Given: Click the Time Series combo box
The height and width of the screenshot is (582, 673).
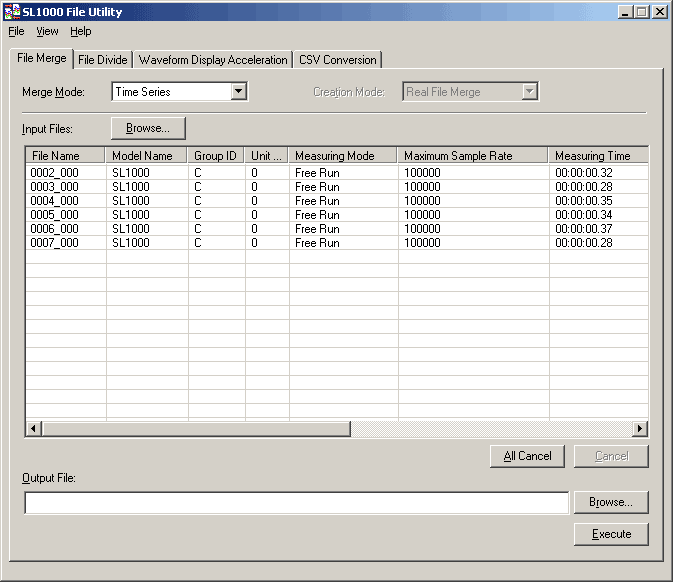Looking at the screenshot, I should point(179,91).
